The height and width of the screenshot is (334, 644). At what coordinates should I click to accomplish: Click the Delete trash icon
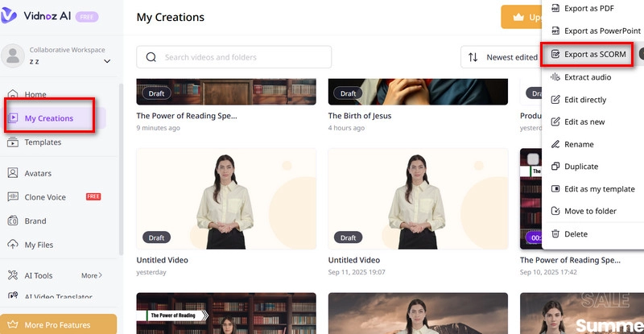point(555,233)
